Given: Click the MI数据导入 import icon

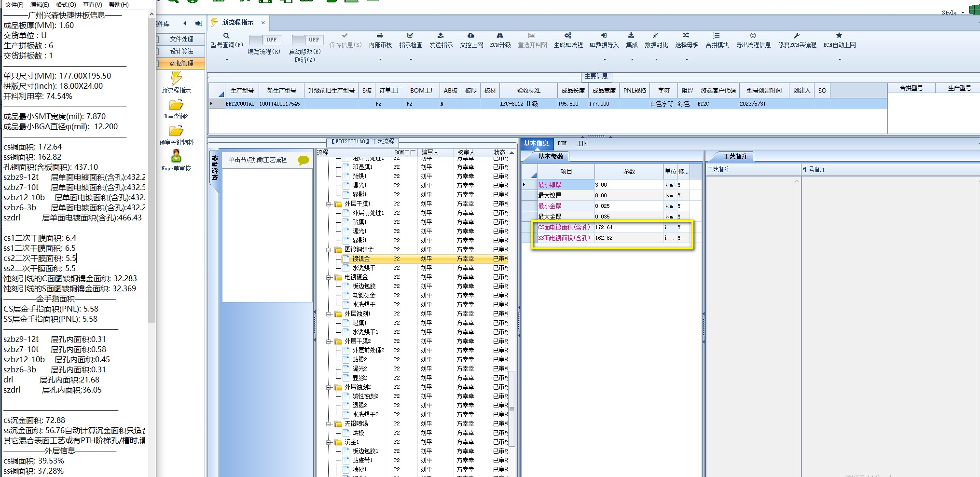Looking at the screenshot, I should click(x=604, y=36).
